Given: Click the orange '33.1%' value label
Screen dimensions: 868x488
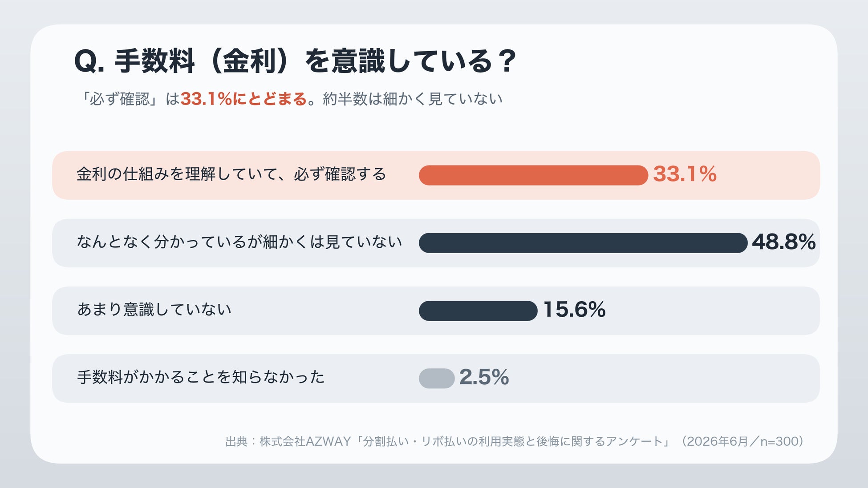Looking at the screenshot, I should tap(685, 174).
